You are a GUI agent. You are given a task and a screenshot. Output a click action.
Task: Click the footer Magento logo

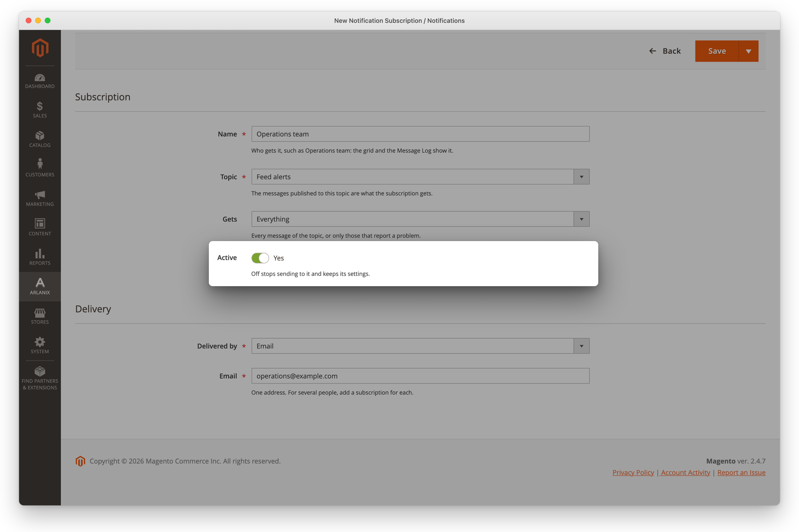tap(80, 461)
